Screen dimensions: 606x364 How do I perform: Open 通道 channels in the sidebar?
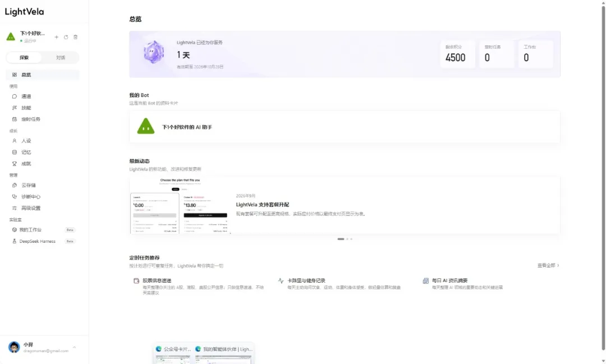click(43, 96)
